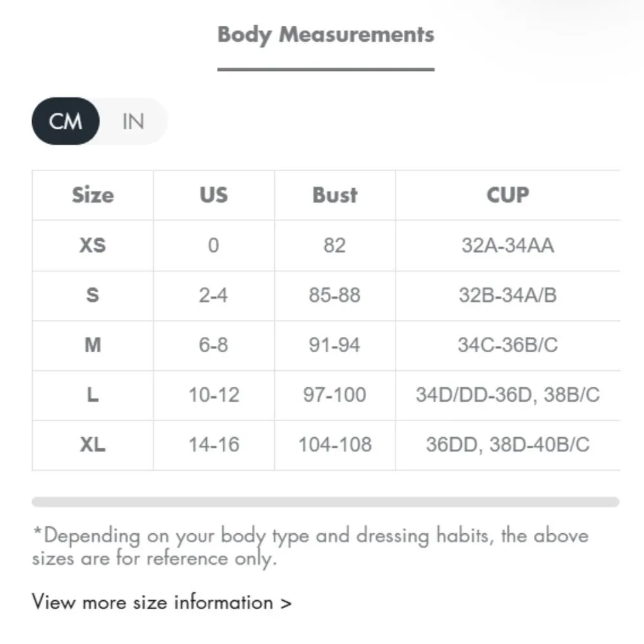Select the L size row label
This screenshot has width=644, height=644.
tap(93, 395)
